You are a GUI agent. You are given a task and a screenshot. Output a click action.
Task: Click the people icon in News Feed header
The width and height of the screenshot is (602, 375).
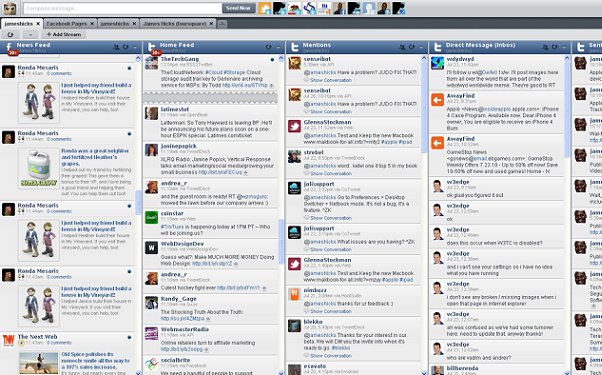click(116, 47)
